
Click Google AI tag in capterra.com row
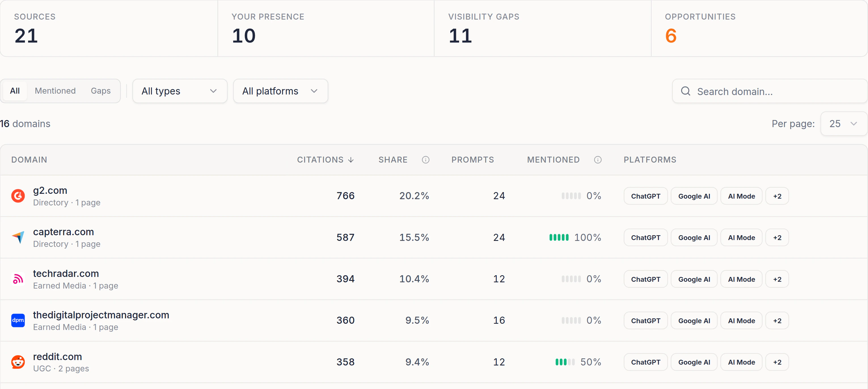[x=694, y=237]
